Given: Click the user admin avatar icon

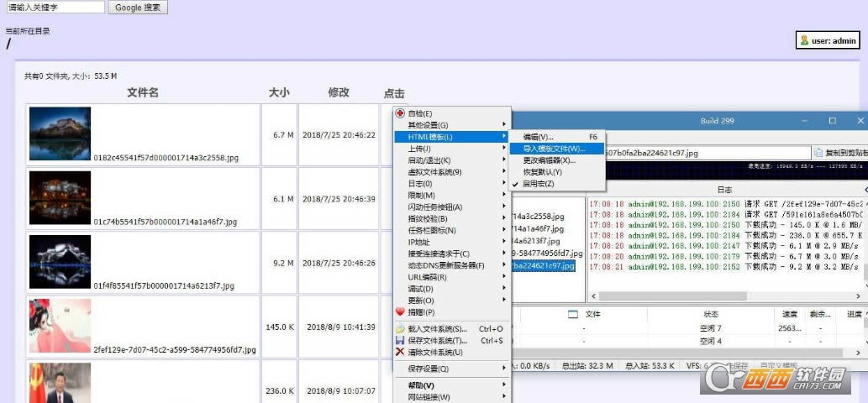Looking at the screenshot, I should click(804, 40).
